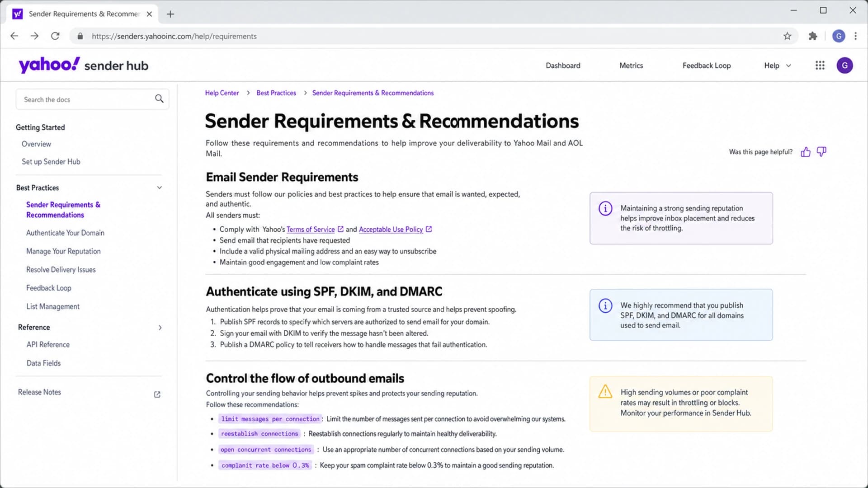Viewport: 868px width, 488px height.
Task: Open a new browser tab
Action: coord(170,14)
